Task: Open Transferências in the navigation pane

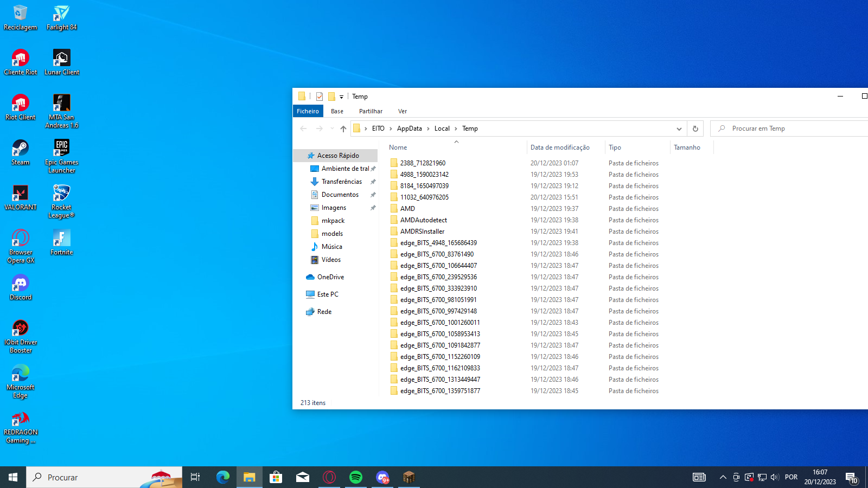Action: pos(341,182)
